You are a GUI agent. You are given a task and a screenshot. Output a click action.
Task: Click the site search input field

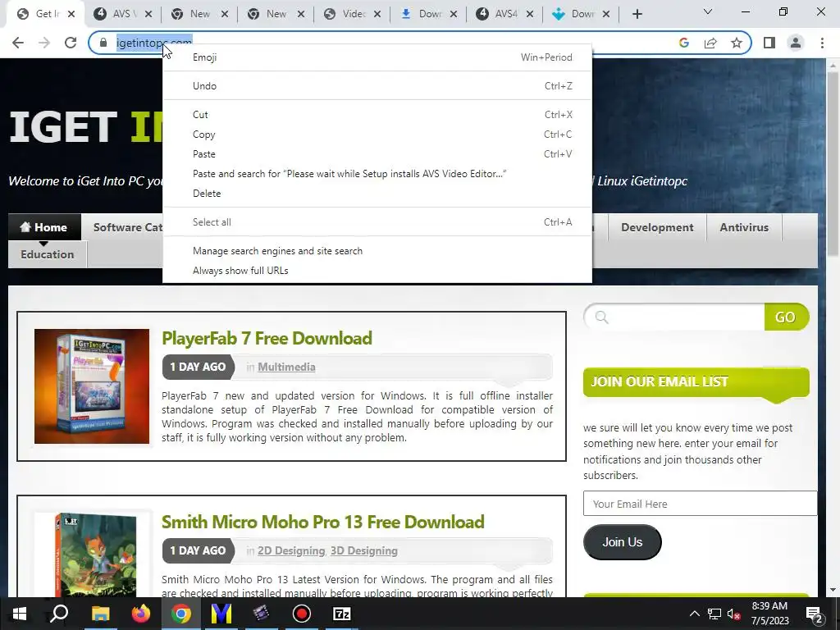pos(675,317)
